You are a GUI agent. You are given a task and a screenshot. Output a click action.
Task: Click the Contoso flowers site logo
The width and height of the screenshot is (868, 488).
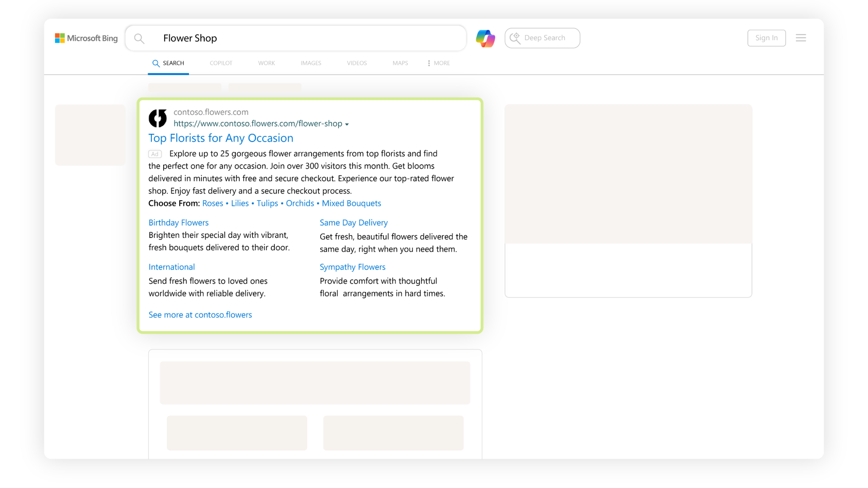pyautogui.click(x=158, y=118)
